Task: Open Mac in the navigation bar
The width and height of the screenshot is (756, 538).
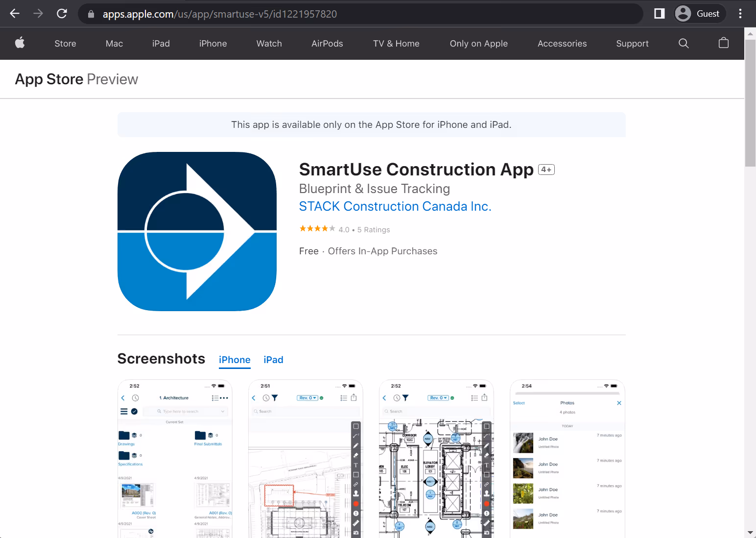Action: pyautogui.click(x=114, y=44)
